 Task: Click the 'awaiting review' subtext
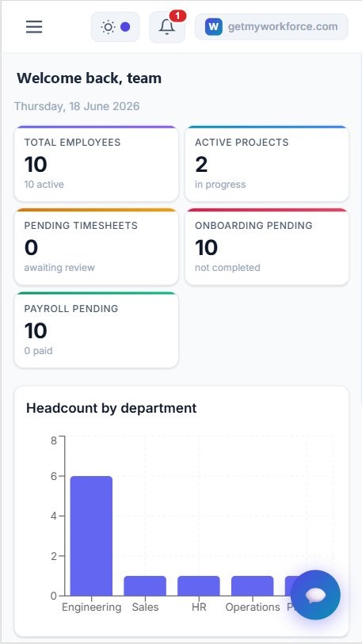(59, 268)
